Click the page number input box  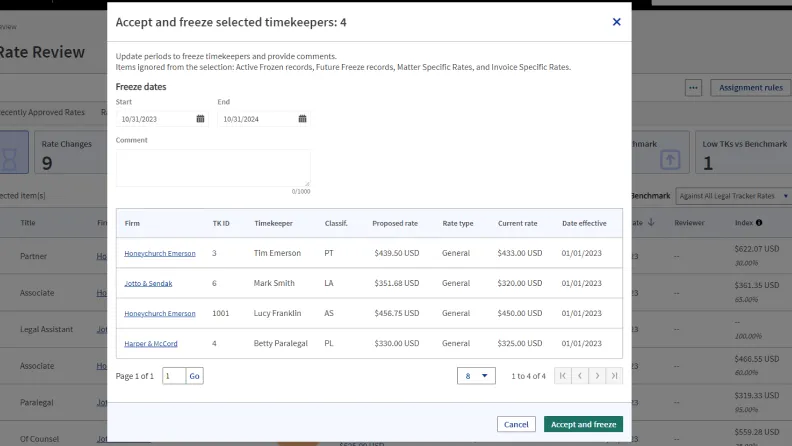pyautogui.click(x=173, y=376)
